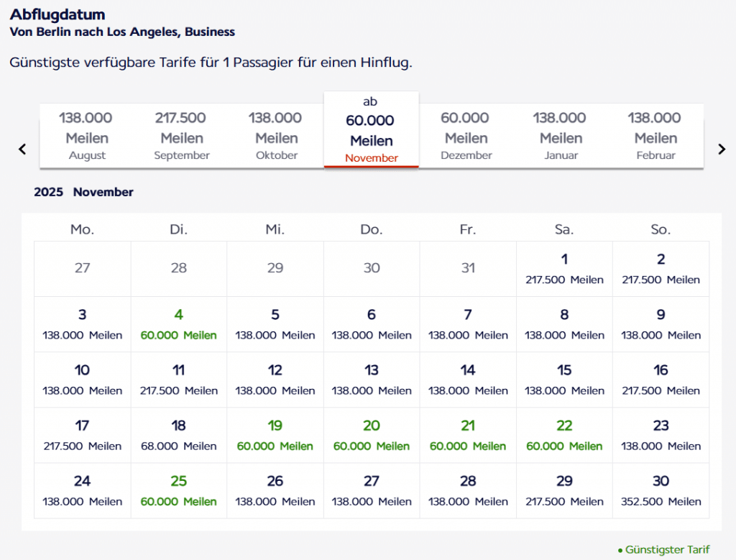Click the next months right arrow

(722, 149)
